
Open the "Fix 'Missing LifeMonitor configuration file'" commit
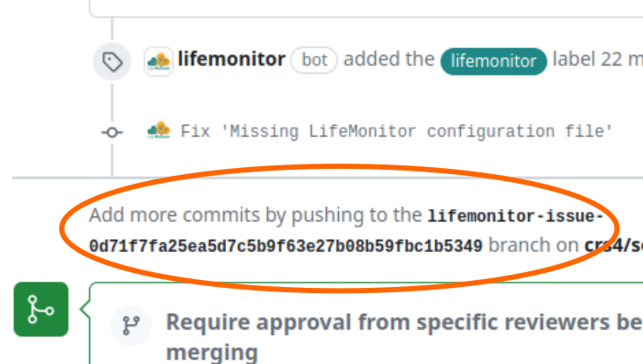click(x=396, y=132)
